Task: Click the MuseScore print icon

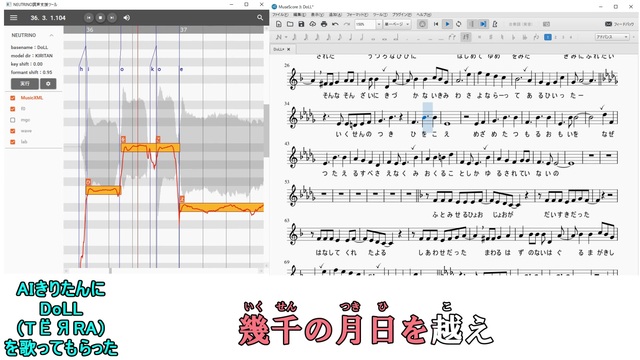Action: [324, 24]
